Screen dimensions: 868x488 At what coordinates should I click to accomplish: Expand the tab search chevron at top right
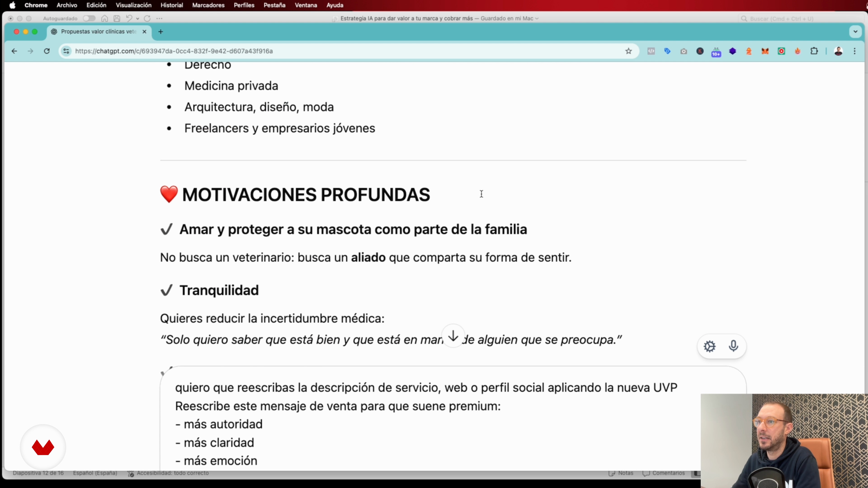[855, 32]
